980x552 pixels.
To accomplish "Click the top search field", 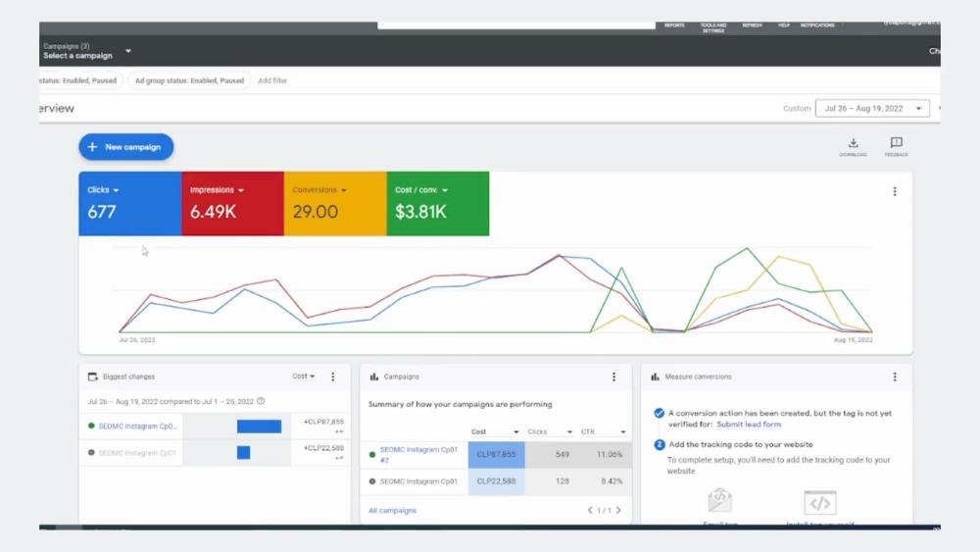I will [516, 25].
